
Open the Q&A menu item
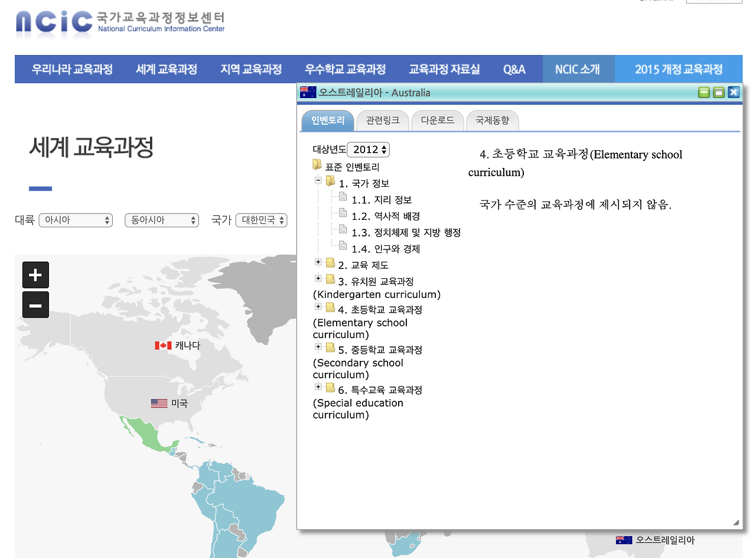514,69
